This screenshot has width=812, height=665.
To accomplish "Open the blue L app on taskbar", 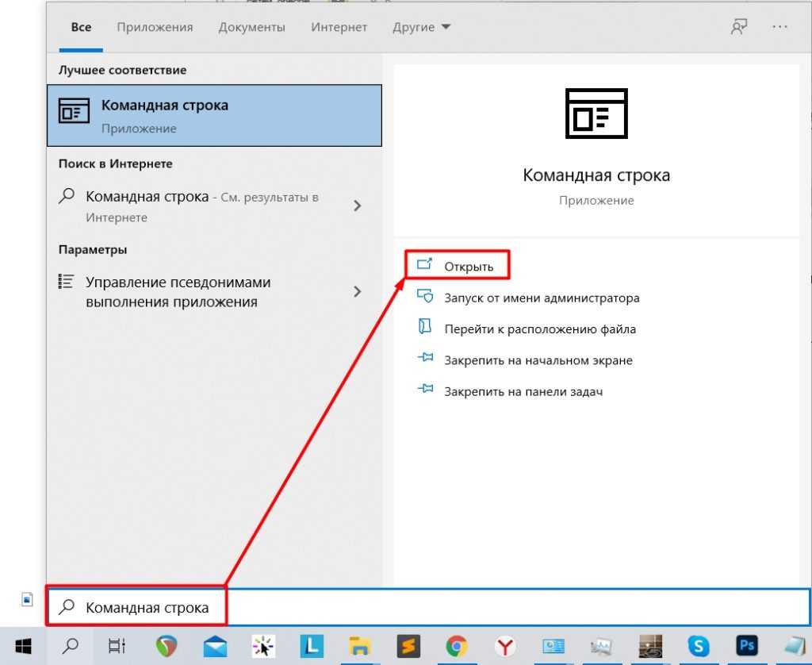I will click(x=312, y=646).
